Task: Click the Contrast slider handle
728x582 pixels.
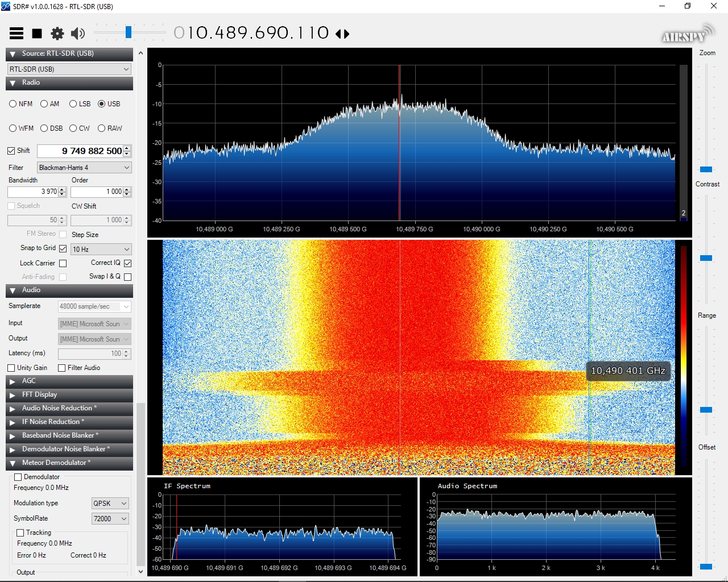Action: pos(706,258)
